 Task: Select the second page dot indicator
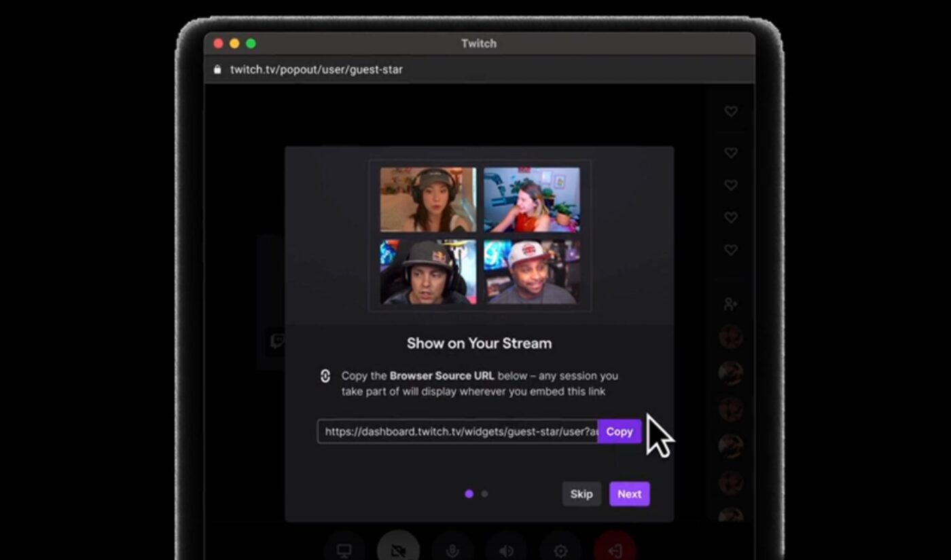(484, 493)
